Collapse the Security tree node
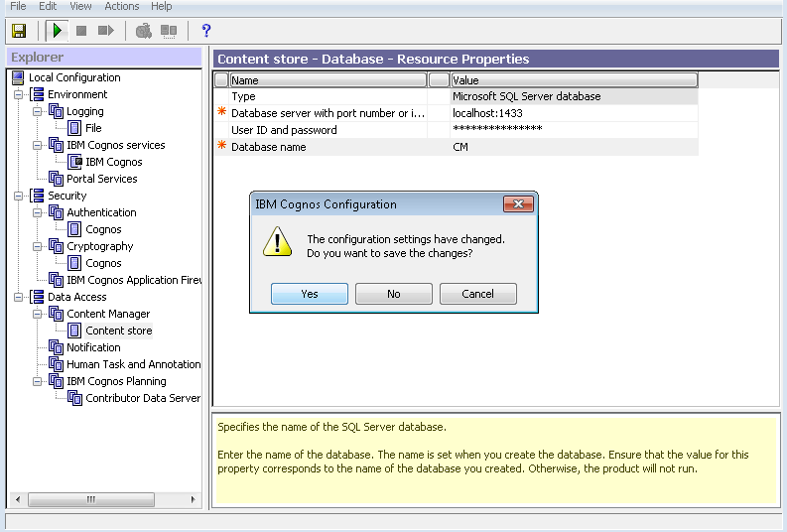The height and width of the screenshot is (532, 787). pyautogui.click(x=19, y=196)
